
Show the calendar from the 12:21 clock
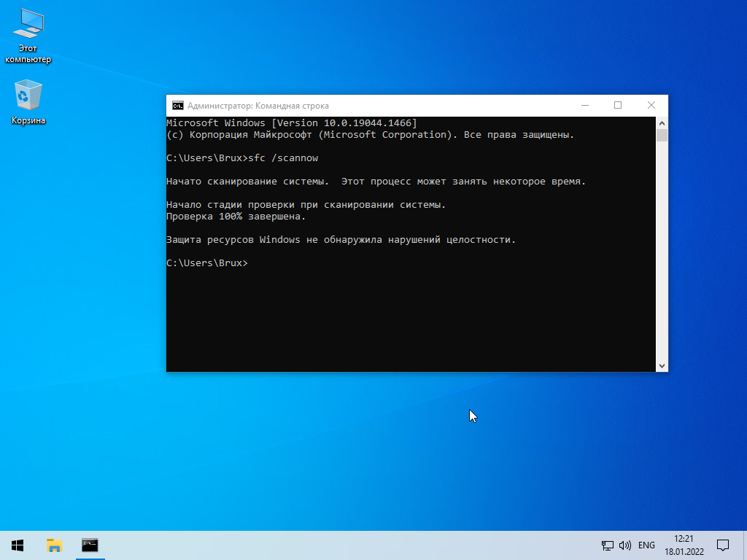pos(684,545)
